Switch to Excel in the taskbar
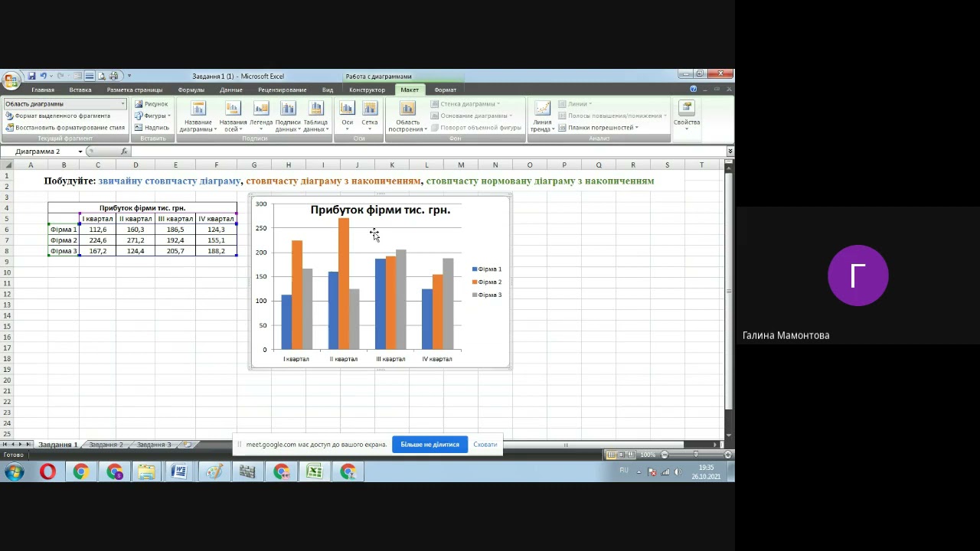980x551 pixels. coord(314,471)
